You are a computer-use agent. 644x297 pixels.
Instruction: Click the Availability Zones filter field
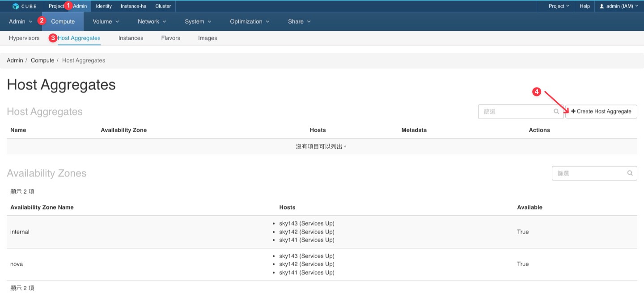pos(594,173)
